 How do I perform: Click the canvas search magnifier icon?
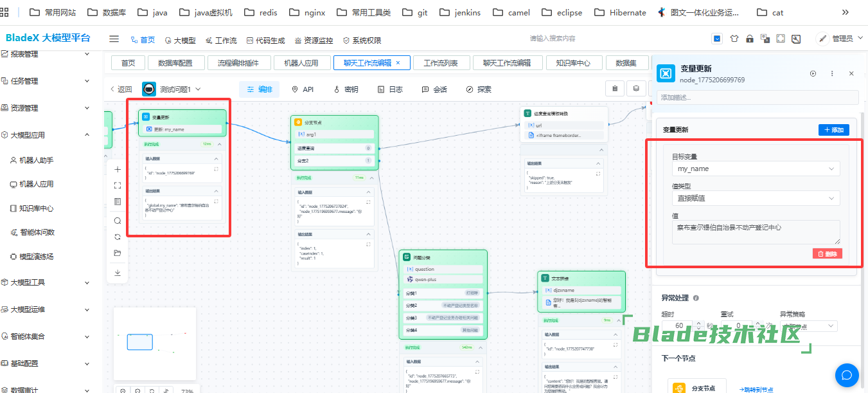(118, 221)
